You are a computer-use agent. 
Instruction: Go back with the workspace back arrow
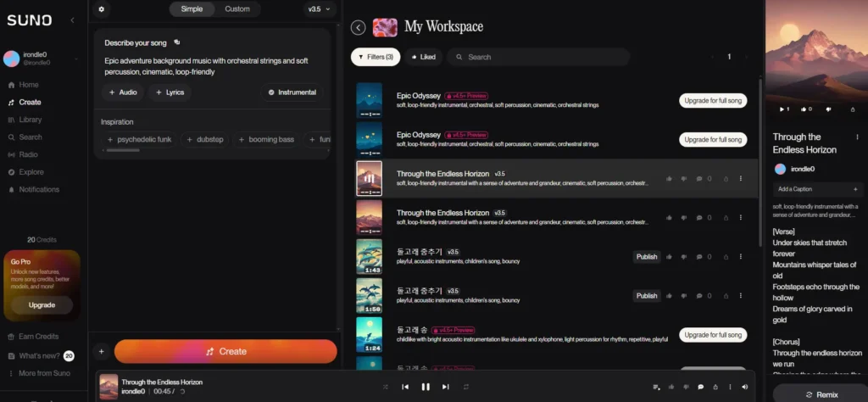(359, 27)
